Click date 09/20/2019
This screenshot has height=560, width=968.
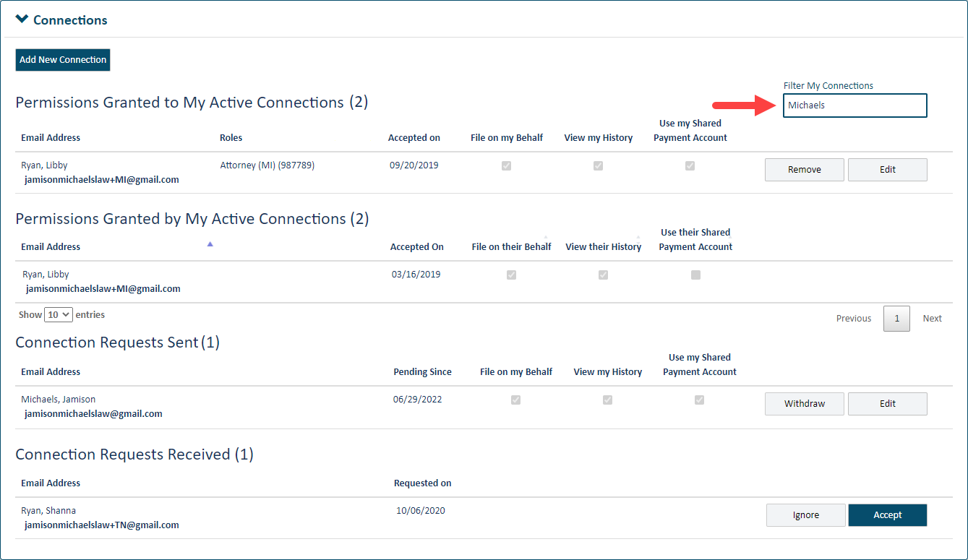(x=414, y=165)
